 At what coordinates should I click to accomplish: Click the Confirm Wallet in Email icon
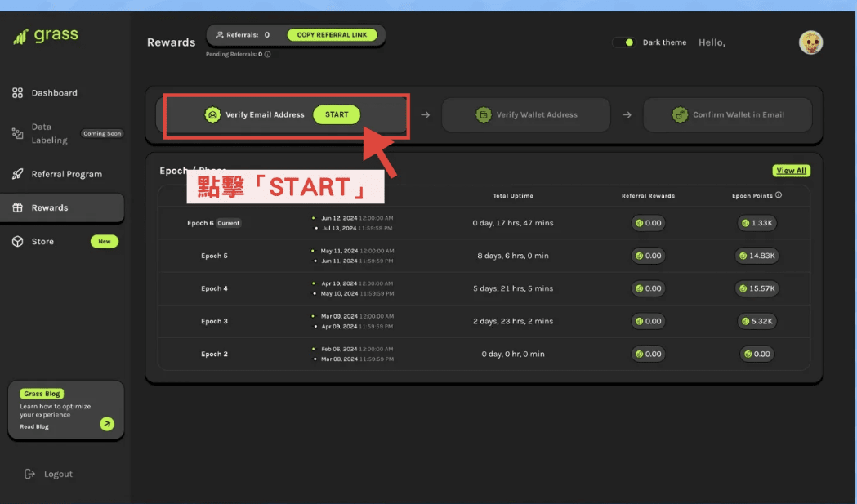click(680, 115)
